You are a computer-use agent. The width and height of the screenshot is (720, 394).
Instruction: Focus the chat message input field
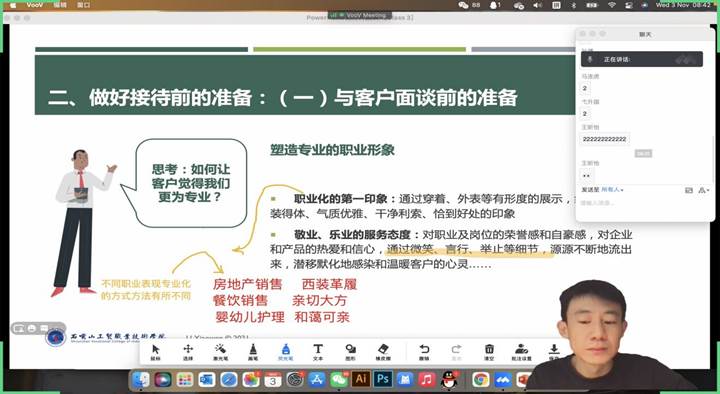[x=643, y=203]
